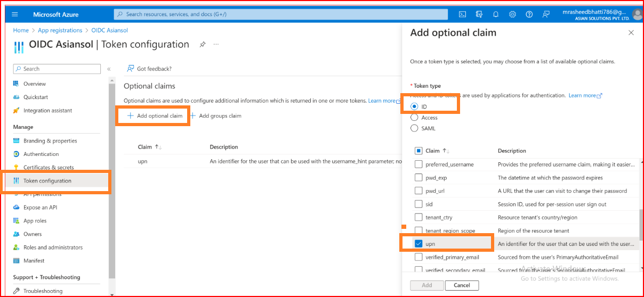The height and width of the screenshot is (297, 644).
Task: Close the Add optional claim panel
Action: (631, 33)
